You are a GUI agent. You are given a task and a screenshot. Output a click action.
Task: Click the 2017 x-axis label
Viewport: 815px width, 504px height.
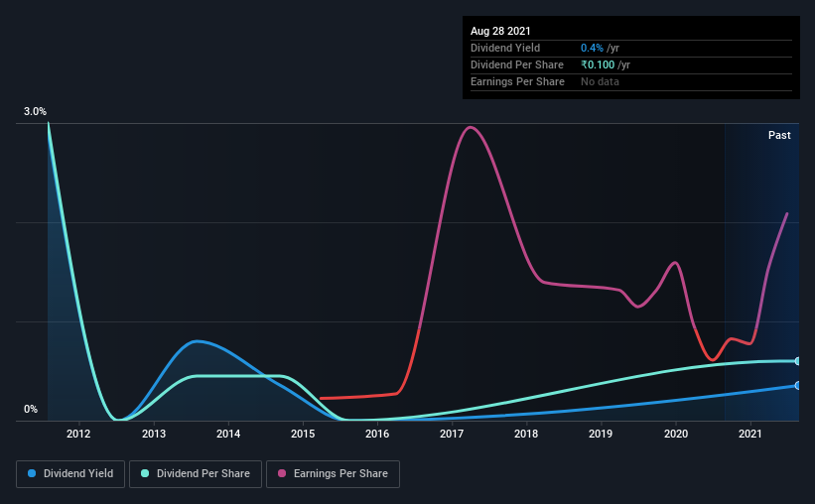click(x=452, y=434)
